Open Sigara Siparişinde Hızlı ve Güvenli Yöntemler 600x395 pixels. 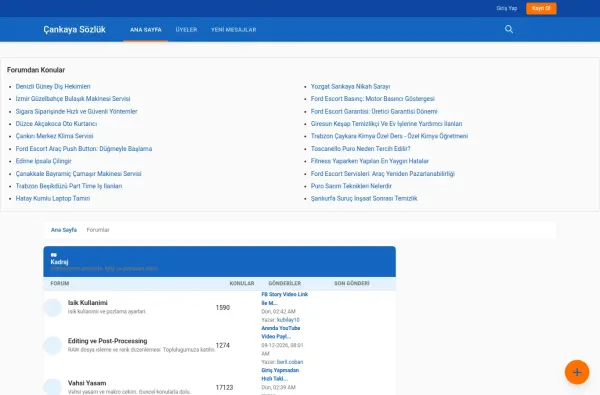[76, 111]
